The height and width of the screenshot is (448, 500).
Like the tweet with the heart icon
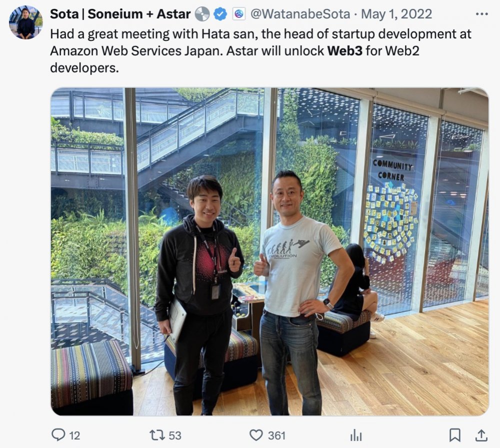click(256, 435)
